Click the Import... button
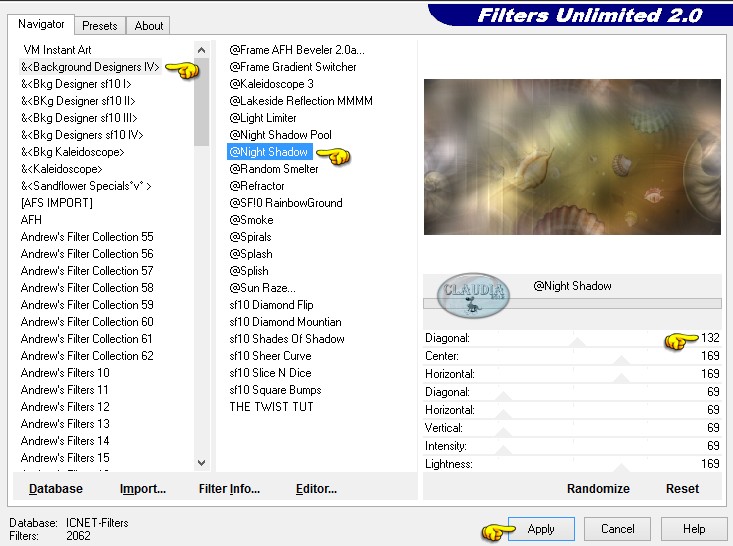 coord(143,489)
